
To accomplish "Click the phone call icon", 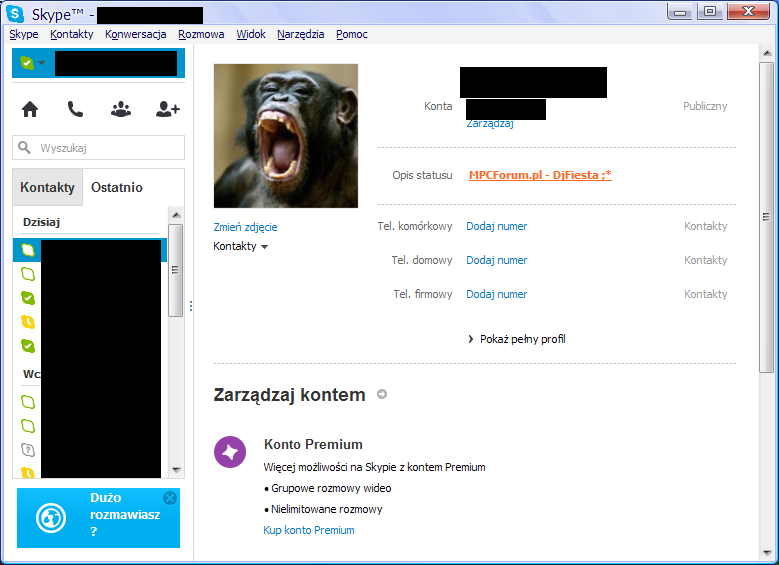I will (x=75, y=109).
